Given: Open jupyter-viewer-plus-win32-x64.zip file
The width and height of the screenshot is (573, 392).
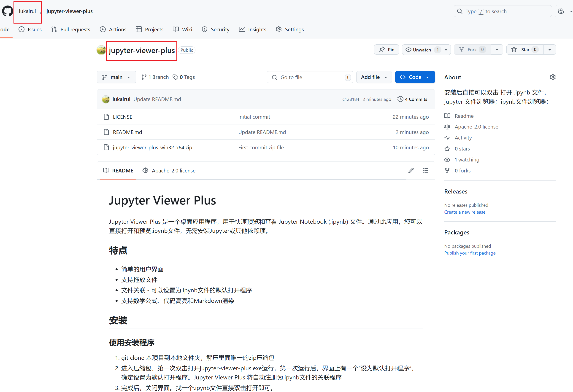Looking at the screenshot, I should 152,147.
